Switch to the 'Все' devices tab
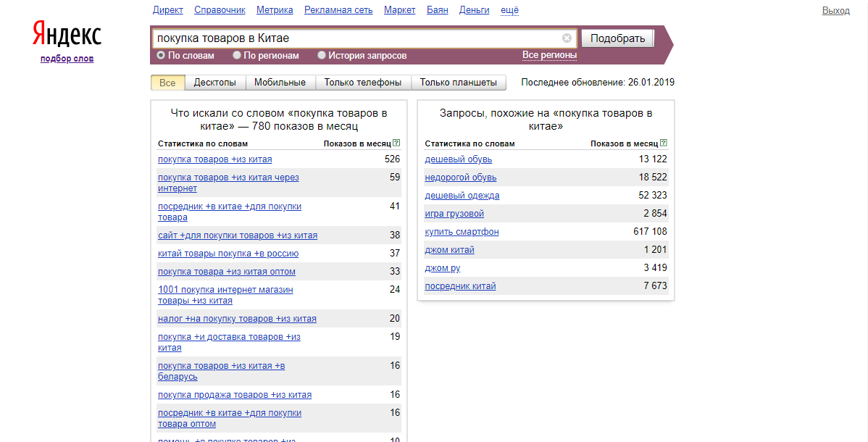Screen dimensions: 868x442 168,83
